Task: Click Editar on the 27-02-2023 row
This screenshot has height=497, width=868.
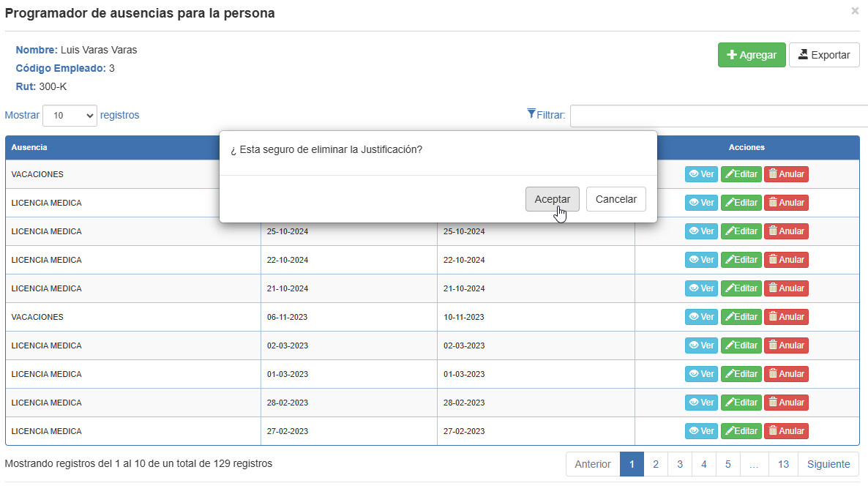Action: click(x=741, y=431)
